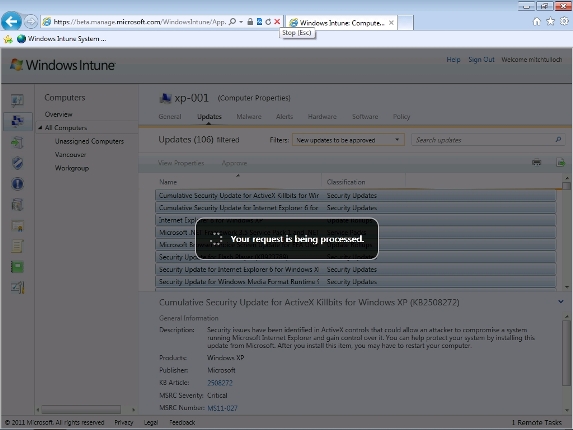
Task: Collapse the All Computers tree node
Action: tap(41, 128)
